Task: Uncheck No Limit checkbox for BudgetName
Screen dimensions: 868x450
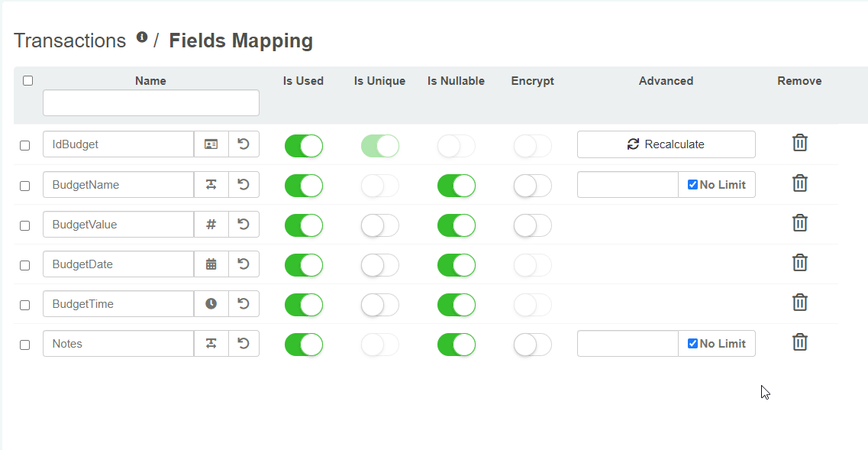Action: click(x=692, y=185)
